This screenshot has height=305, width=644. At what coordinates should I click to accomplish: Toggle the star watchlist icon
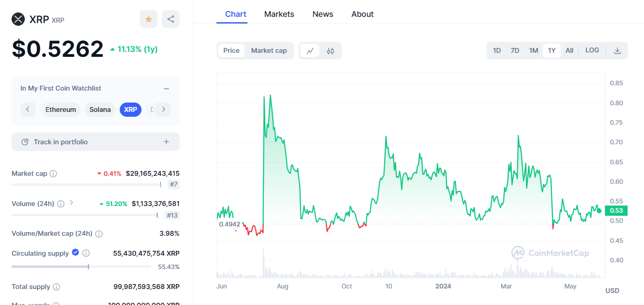149,19
